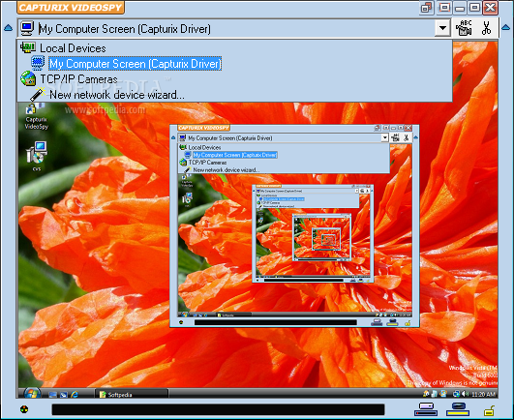Click the right blue arrow in the nested preview window
The image size is (514, 420).
coord(415,137)
